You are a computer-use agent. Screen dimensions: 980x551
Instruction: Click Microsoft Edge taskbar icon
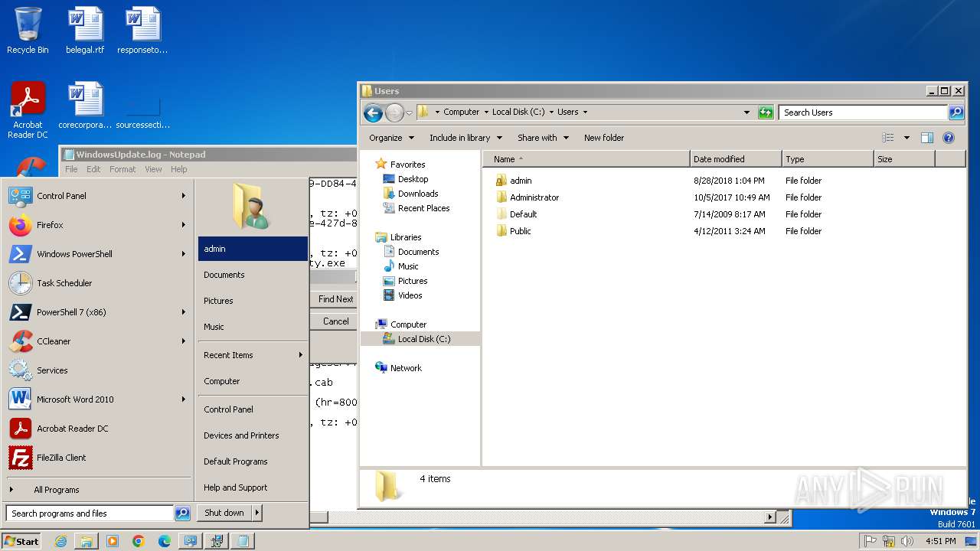click(165, 541)
